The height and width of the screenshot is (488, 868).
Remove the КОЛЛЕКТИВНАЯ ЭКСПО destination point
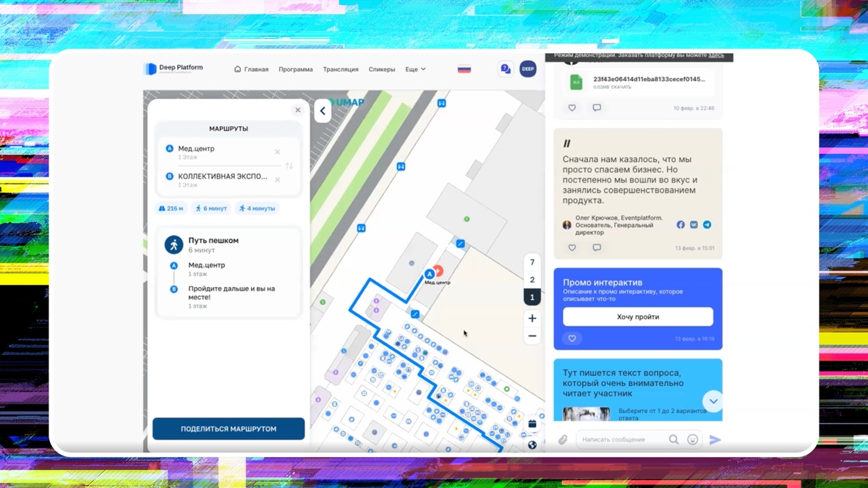tap(277, 179)
